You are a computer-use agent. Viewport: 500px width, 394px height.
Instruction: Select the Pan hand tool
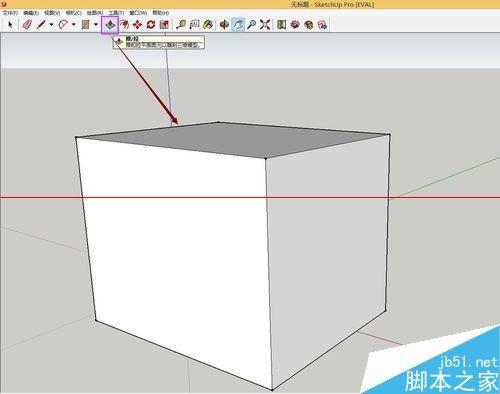[238, 25]
